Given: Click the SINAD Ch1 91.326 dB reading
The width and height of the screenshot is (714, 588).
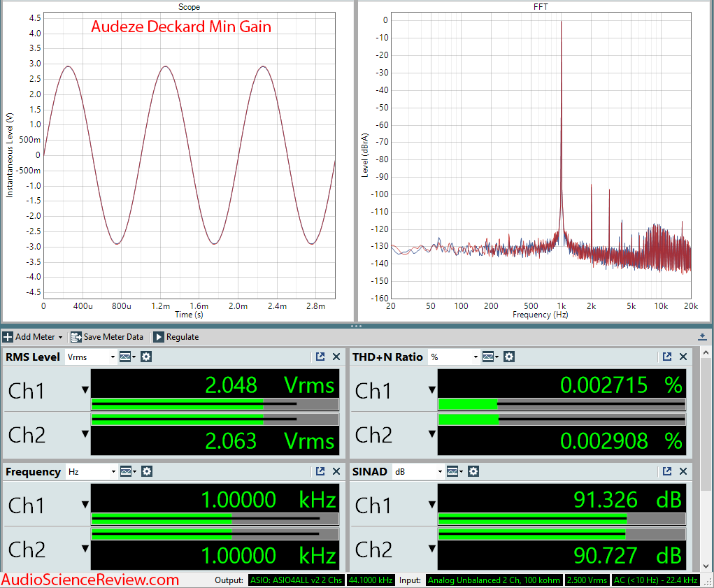Looking at the screenshot, I should point(627,500).
